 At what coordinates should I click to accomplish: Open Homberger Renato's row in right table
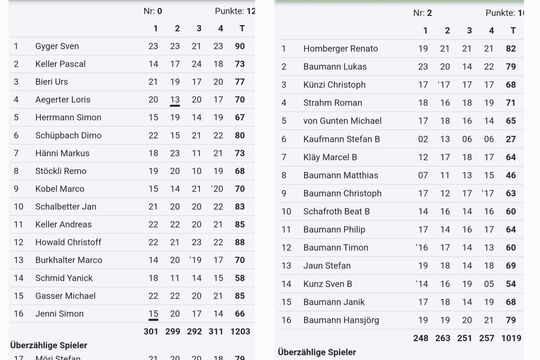[401, 49]
